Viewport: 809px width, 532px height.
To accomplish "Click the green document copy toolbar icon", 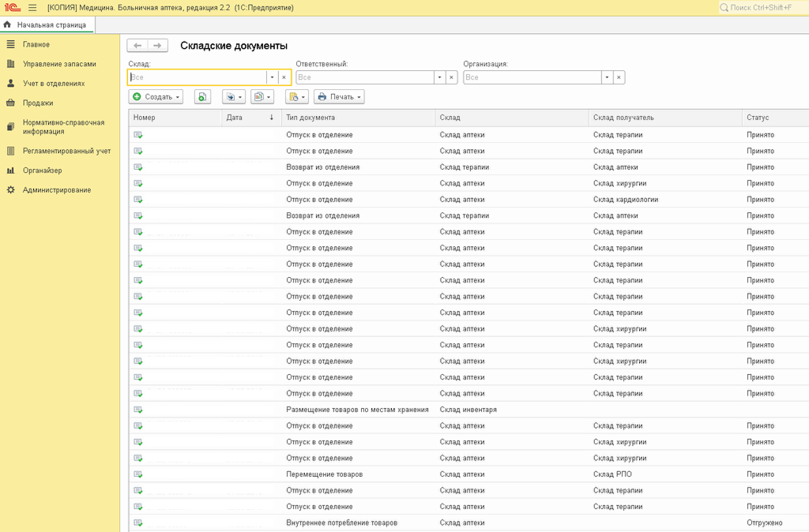I will click(202, 97).
